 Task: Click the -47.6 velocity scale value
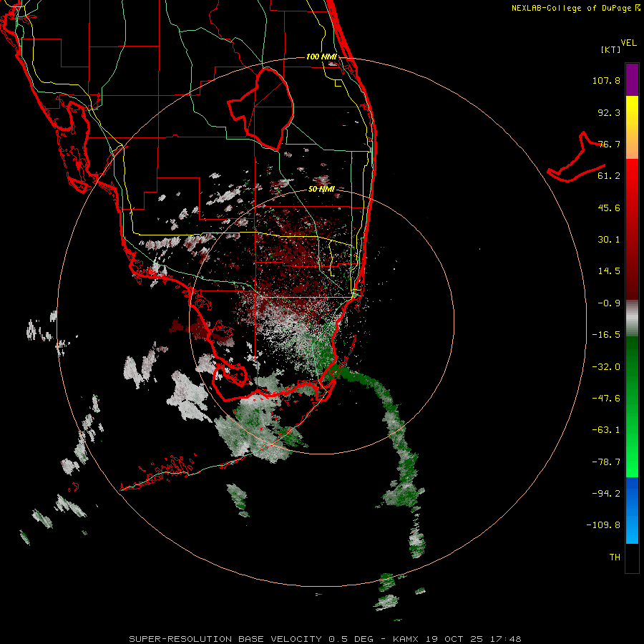(606, 399)
